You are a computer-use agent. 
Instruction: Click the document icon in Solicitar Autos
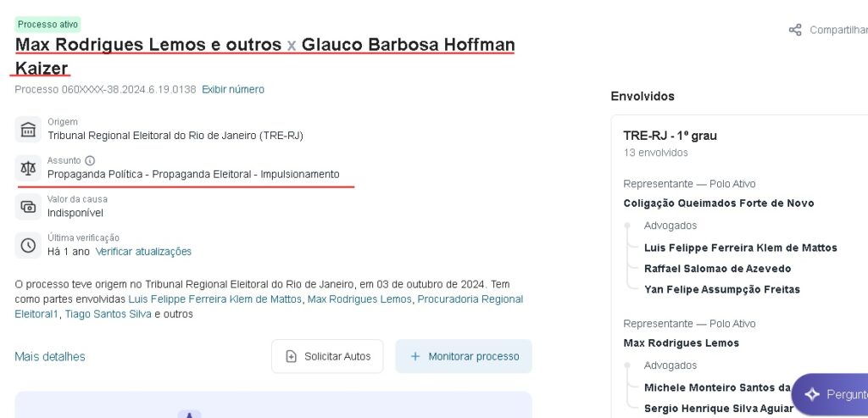292,356
